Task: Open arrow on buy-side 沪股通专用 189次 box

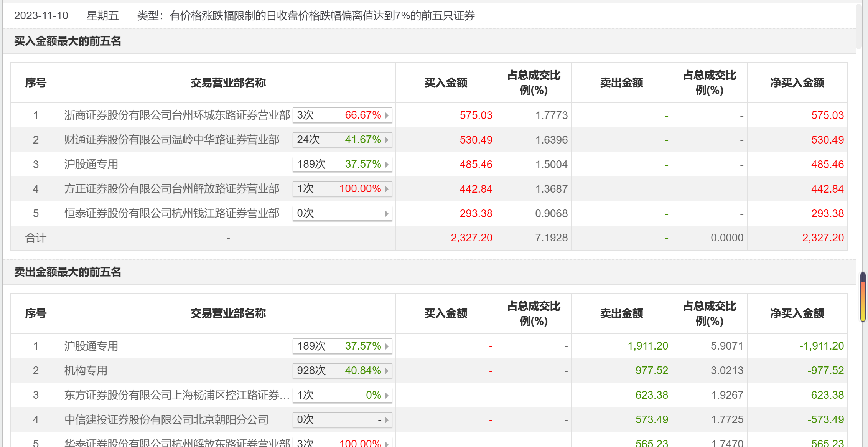Action: (387, 164)
